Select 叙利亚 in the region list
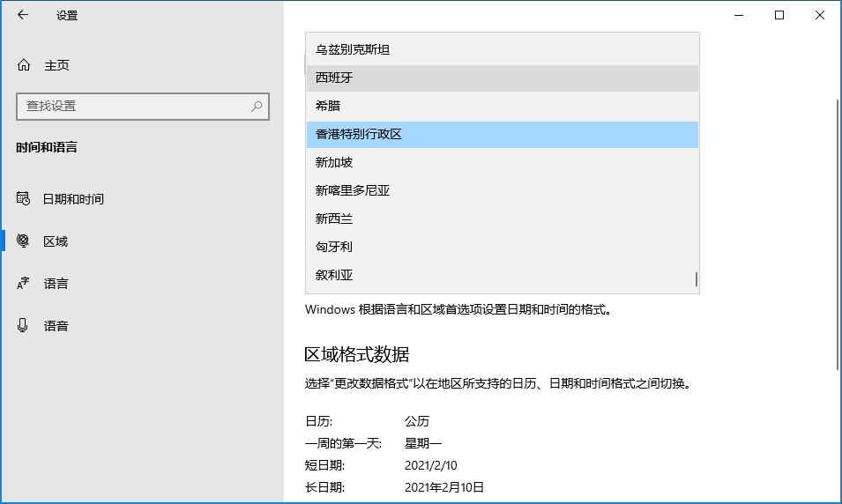This screenshot has height=504, width=842. coord(502,275)
